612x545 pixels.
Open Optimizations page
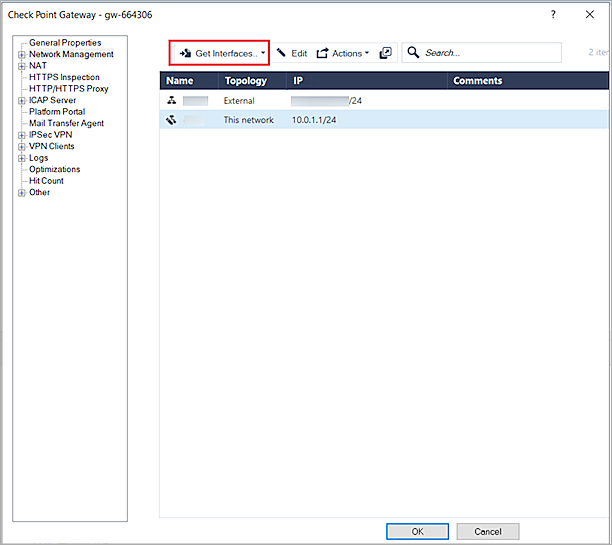[x=55, y=169]
